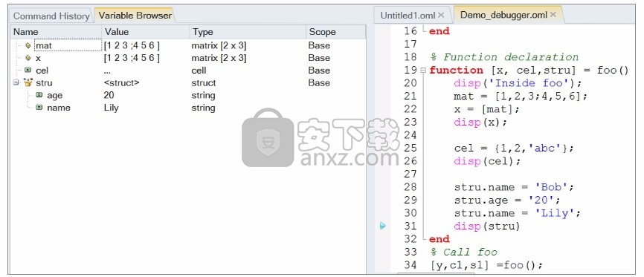This screenshot has height=277, width=644.
Task: Open the Untitled1.oml editor tab
Action: (x=408, y=16)
